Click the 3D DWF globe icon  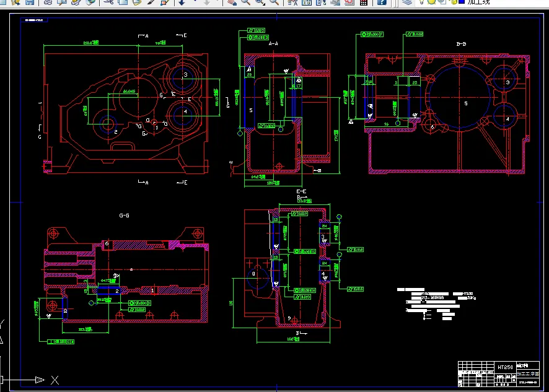(90, 2)
